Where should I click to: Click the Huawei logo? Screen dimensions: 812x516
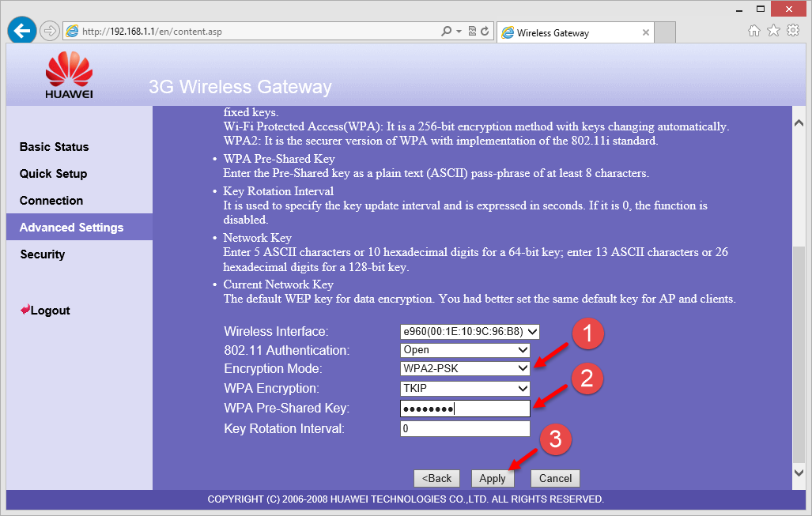pyautogui.click(x=69, y=75)
